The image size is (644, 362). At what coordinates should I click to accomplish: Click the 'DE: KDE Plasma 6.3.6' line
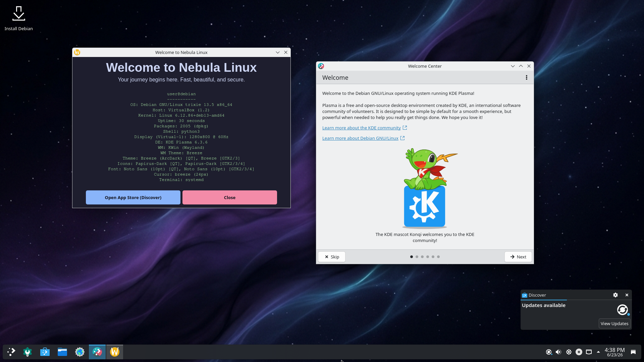[181, 142]
